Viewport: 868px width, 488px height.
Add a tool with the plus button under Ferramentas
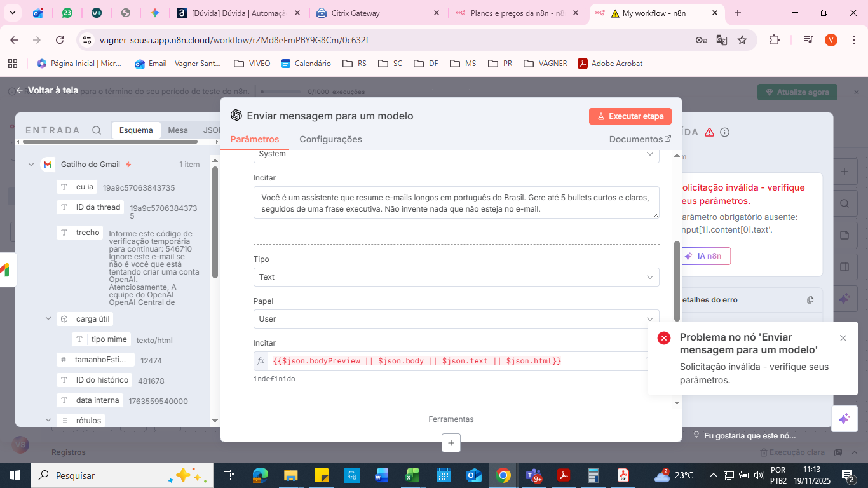(451, 443)
